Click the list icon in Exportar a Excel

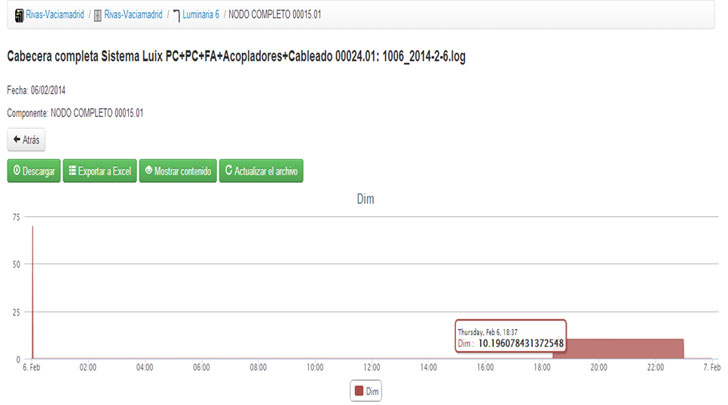click(x=72, y=171)
